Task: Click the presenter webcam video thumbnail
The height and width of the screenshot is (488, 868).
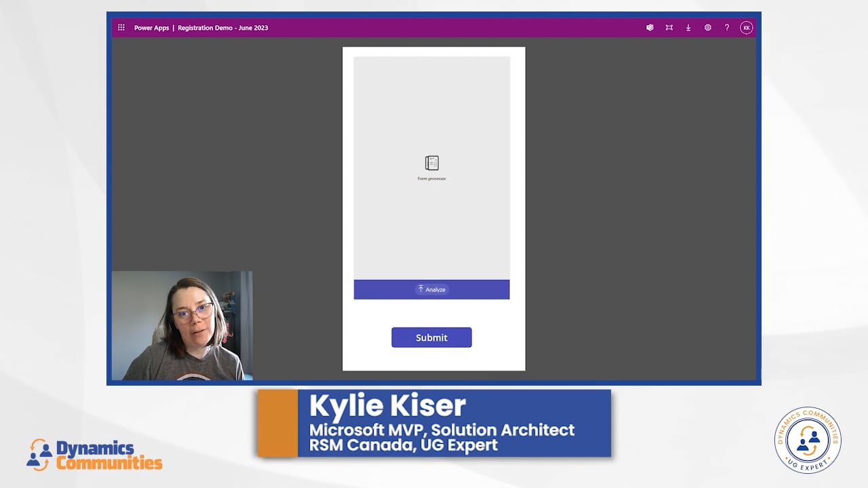Action: (x=182, y=325)
